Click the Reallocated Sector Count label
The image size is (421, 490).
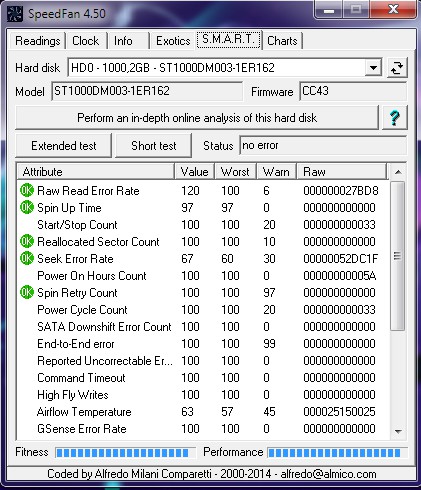98,242
